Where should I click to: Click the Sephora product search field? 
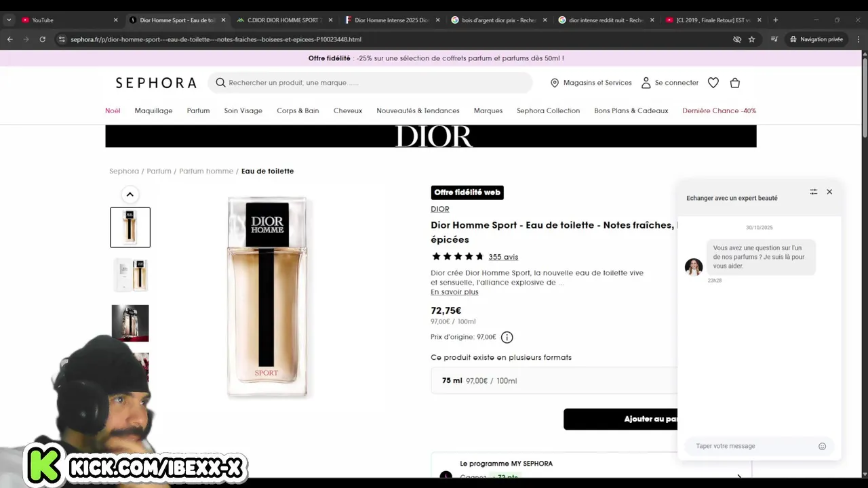(x=370, y=83)
